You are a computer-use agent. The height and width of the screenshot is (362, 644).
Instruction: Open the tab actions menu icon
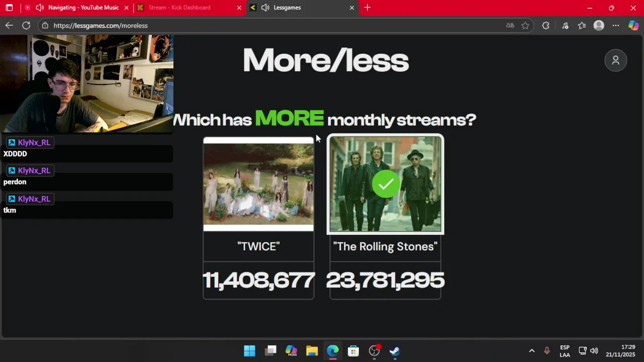click(9, 8)
